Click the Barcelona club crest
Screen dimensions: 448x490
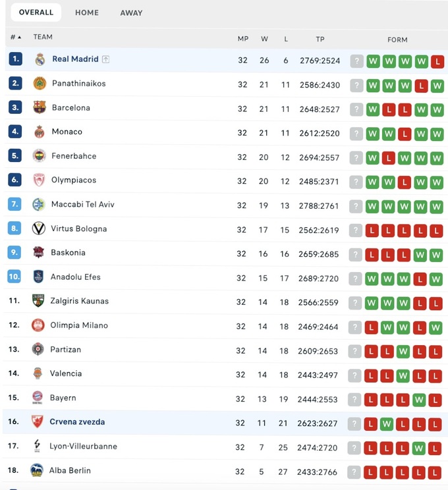[x=40, y=107]
